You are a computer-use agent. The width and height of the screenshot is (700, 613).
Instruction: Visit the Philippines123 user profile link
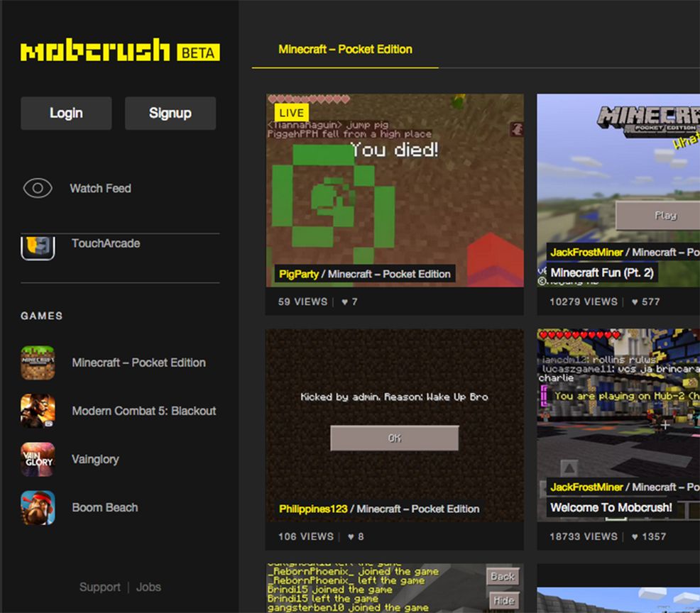click(x=313, y=509)
